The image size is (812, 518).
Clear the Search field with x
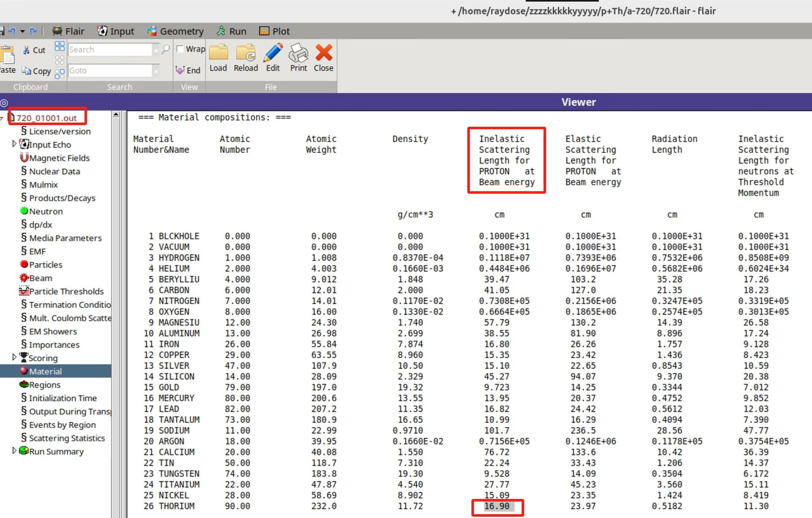[x=156, y=50]
